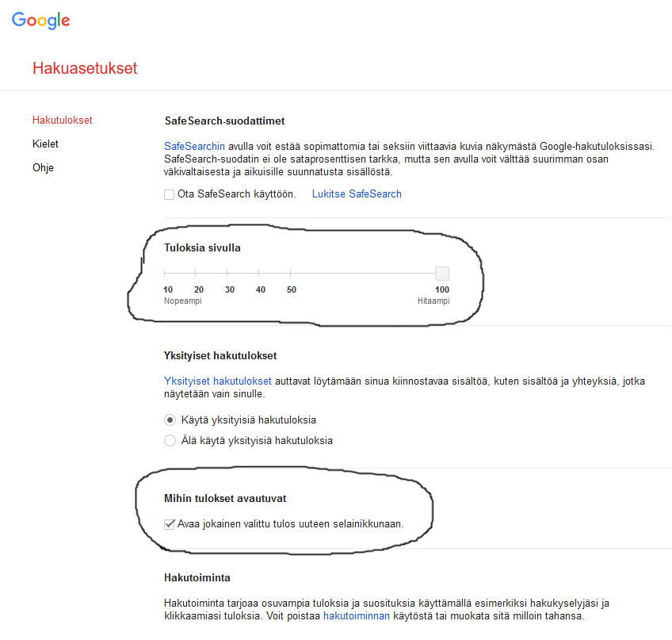Select Älä käytä yksityisiä hakutuloksia option
This screenshot has width=672, height=640.
(x=170, y=440)
